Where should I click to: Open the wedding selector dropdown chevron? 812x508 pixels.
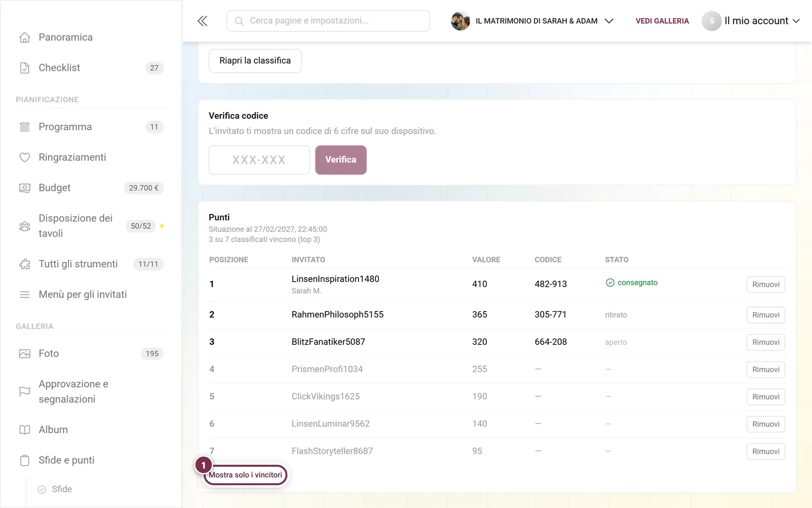pos(609,21)
